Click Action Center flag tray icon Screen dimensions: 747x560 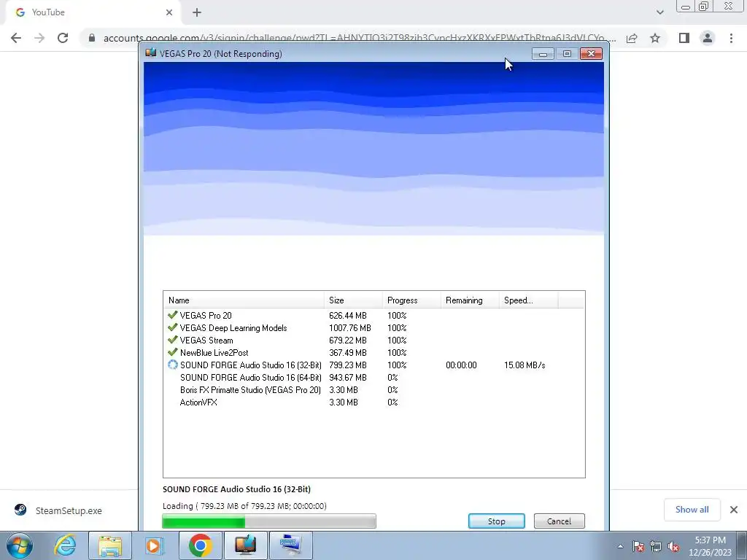click(x=639, y=546)
